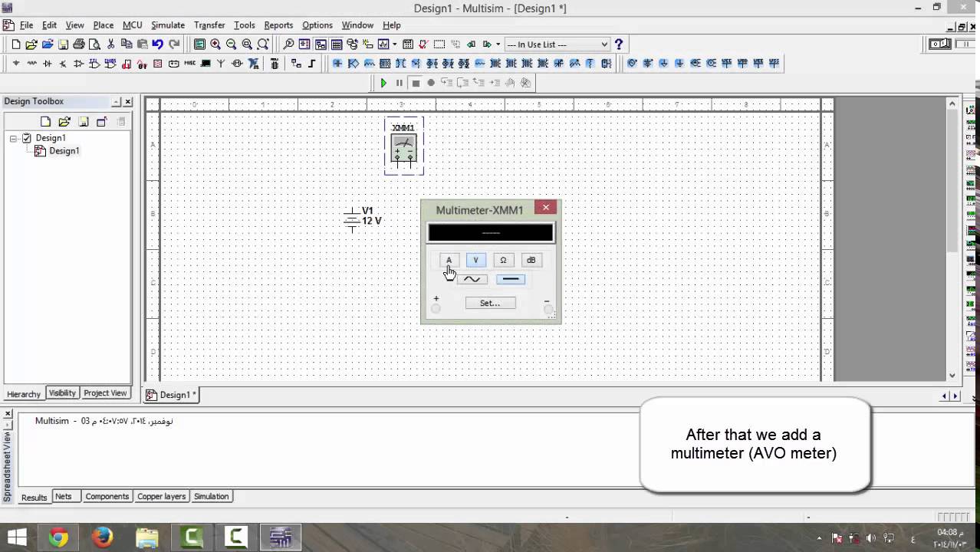This screenshot has width=980, height=552.
Task: Collapse the Design1 tree node
Action: click(13, 138)
